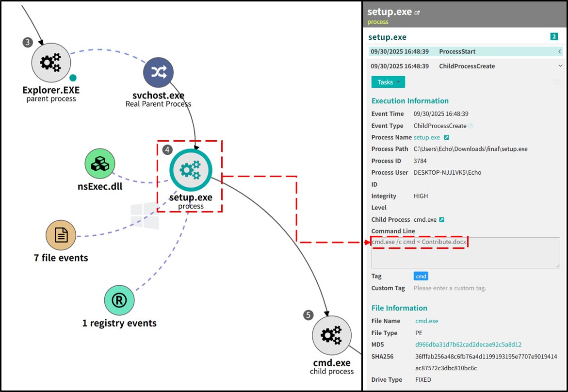Open the 1 registry events node
568x392 pixels.
119,300
